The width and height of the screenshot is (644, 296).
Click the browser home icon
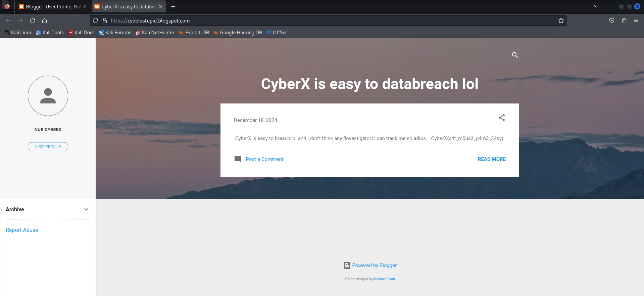click(44, 21)
